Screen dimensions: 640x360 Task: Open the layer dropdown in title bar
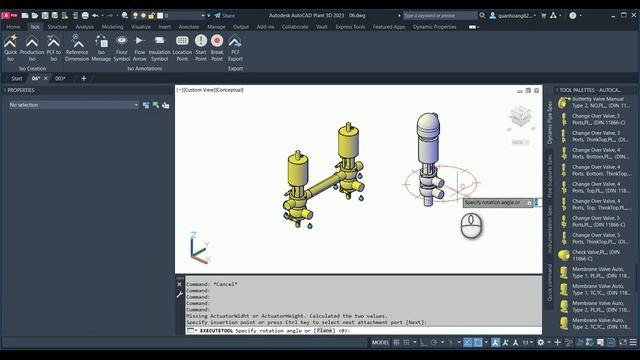click(203, 16)
